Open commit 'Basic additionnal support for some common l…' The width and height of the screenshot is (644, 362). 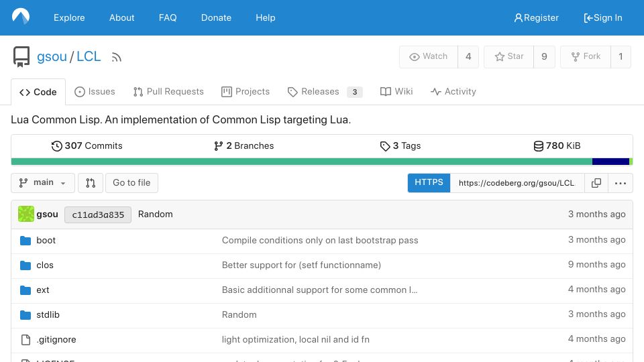tap(319, 290)
